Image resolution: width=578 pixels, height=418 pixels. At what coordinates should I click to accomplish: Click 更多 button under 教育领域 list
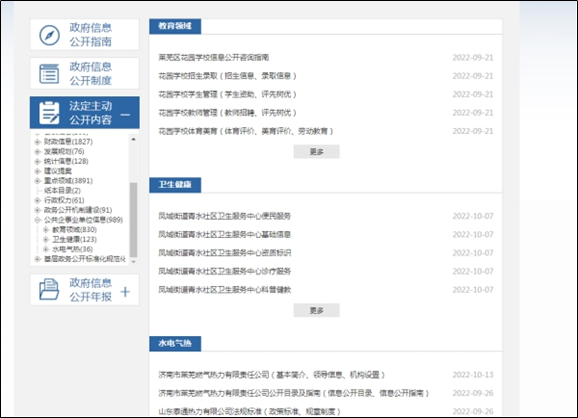[317, 151]
